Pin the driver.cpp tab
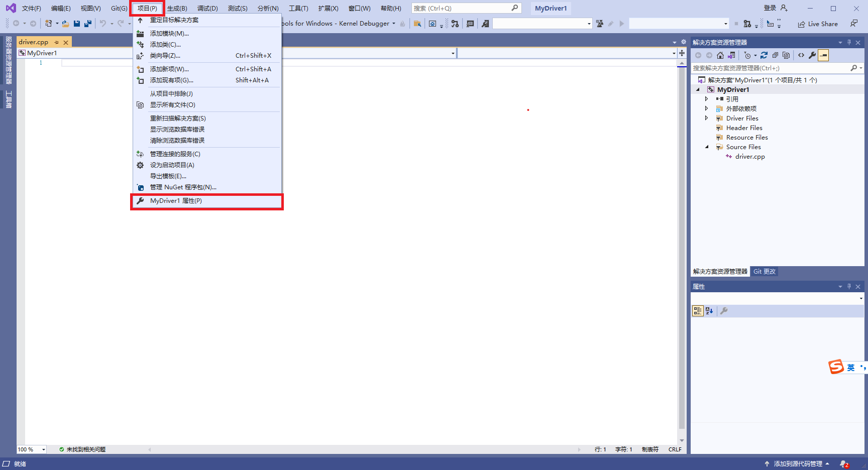 (57, 43)
